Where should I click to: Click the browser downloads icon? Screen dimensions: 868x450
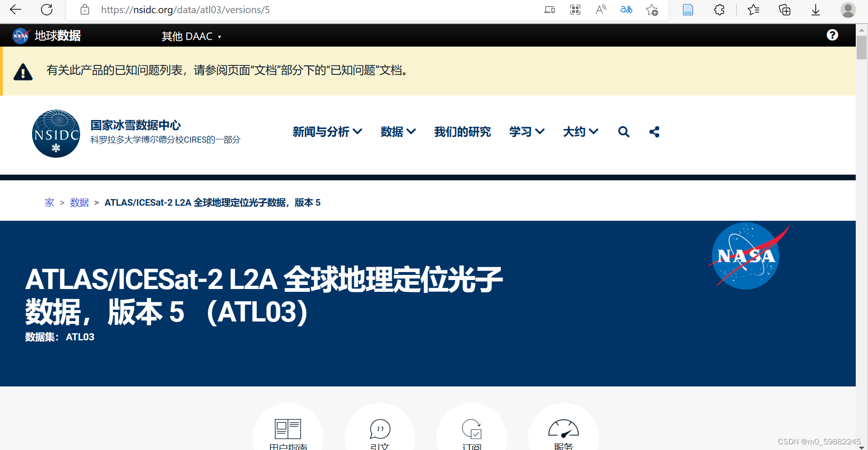(815, 9)
